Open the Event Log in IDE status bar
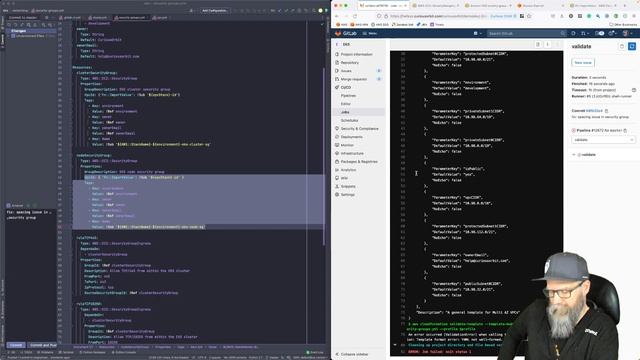The height and width of the screenshot is (360, 640). (315, 352)
